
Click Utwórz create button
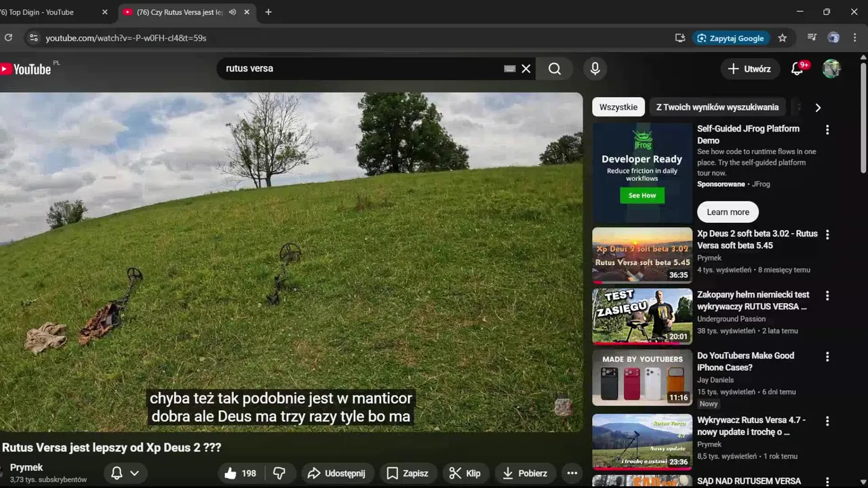749,68
